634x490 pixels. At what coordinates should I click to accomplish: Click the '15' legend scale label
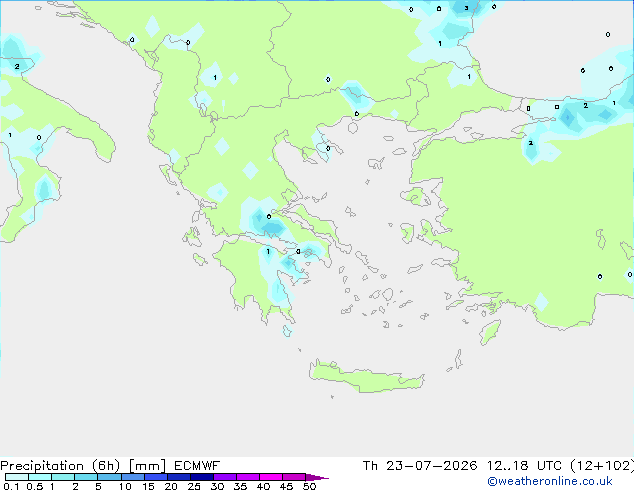pyautogui.click(x=148, y=486)
